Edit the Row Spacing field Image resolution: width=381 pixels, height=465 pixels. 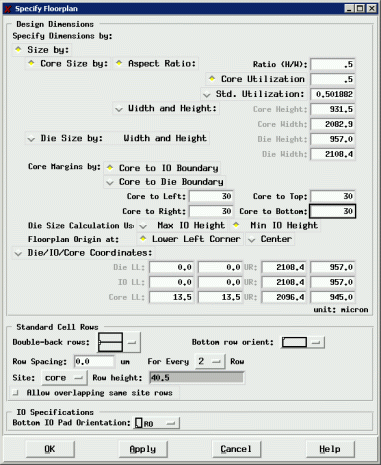pyautogui.click(x=94, y=362)
